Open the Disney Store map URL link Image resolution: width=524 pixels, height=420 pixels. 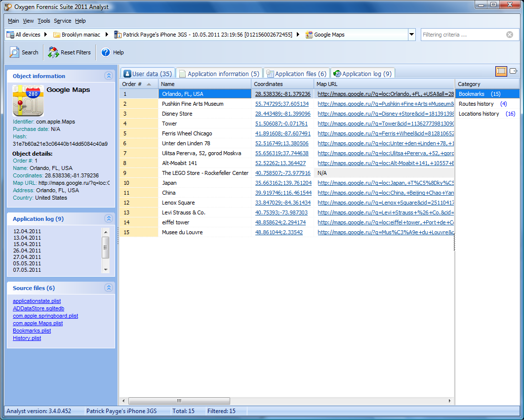385,114
